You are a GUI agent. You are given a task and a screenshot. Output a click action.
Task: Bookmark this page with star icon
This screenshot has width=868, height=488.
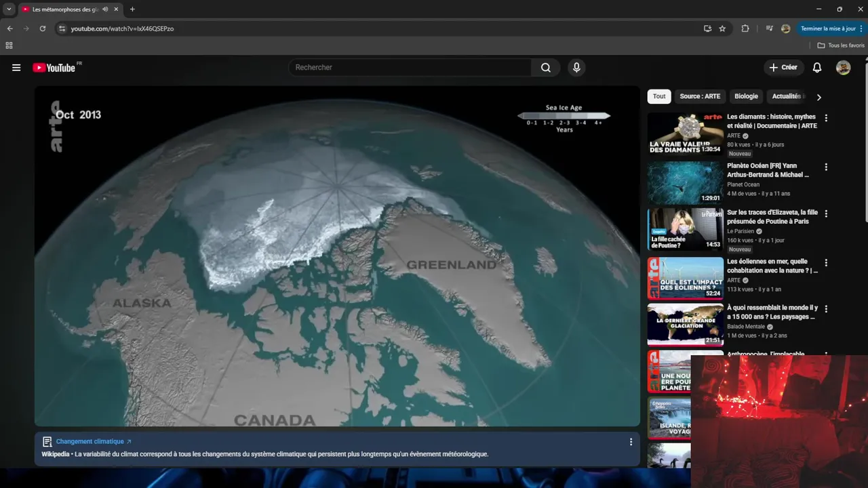coord(722,28)
